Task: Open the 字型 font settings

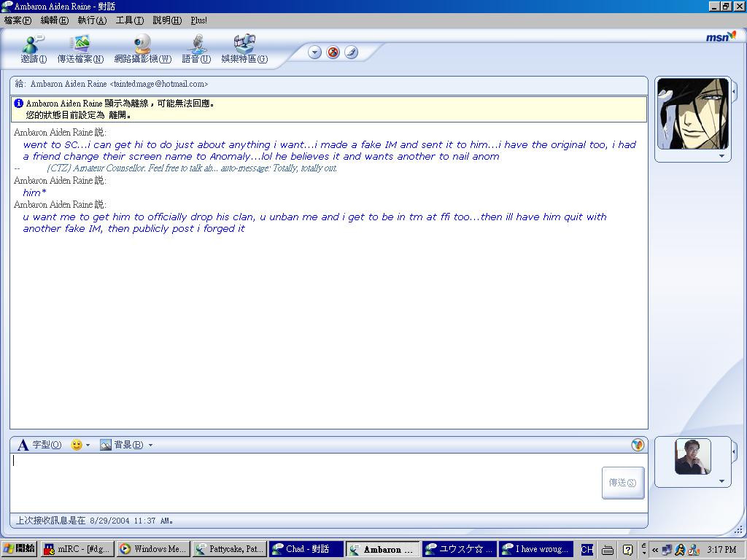Action: pyautogui.click(x=39, y=445)
